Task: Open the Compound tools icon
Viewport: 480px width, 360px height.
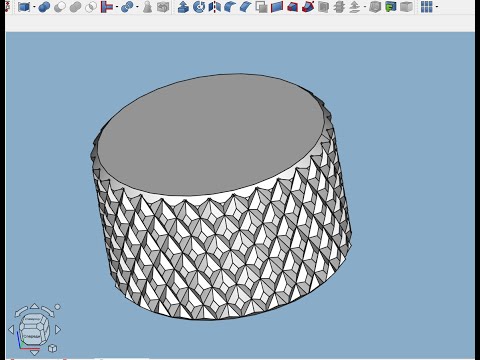Action: 24,7
